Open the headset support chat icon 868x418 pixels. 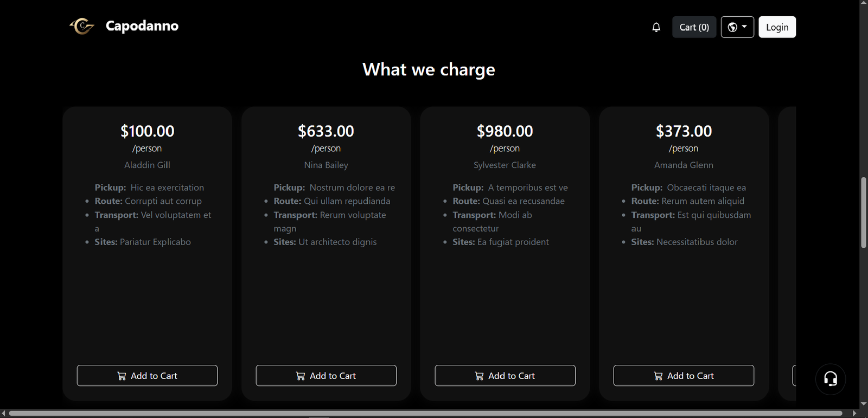[830, 378]
